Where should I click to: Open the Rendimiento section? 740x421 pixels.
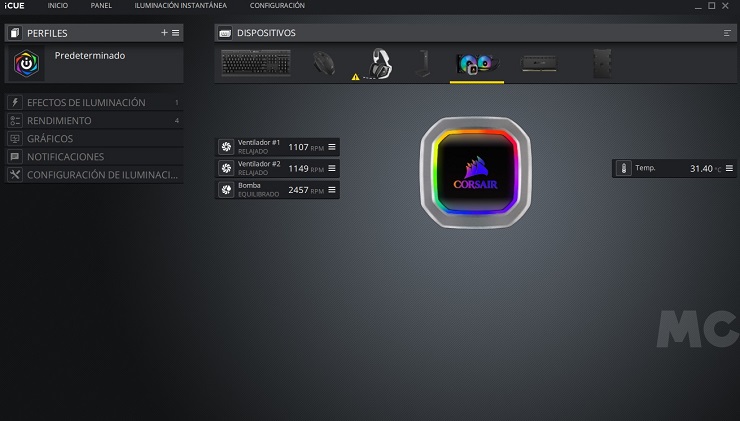[x=59, y=121]
